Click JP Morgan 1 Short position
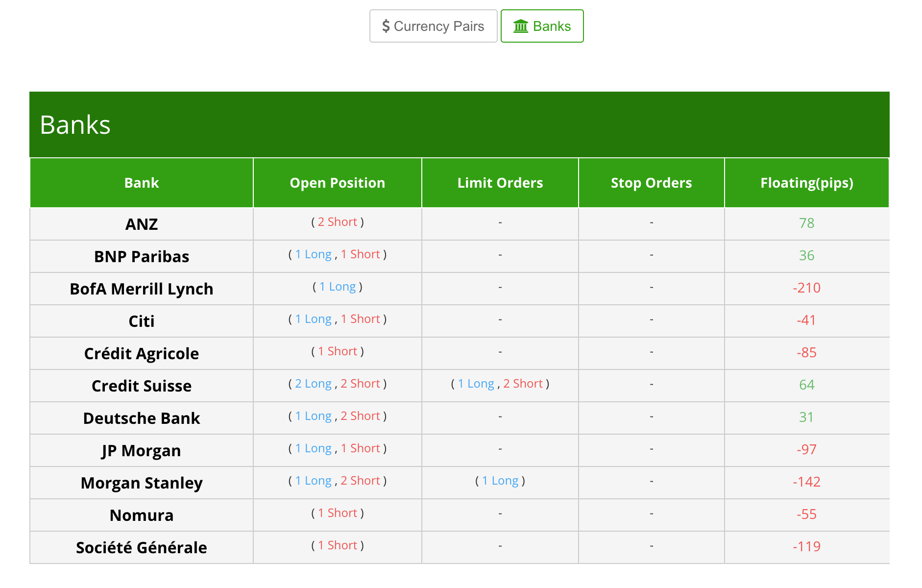The width and height of the screenshot is (922, 588). coord(361,448)
